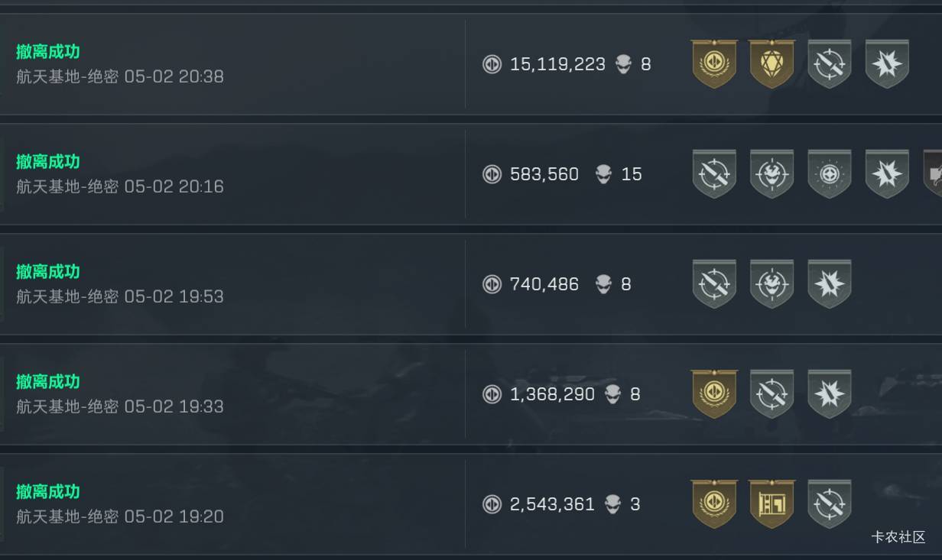Select gold gem badge in 20:38 row
The image size is (942, 560).
771,64
